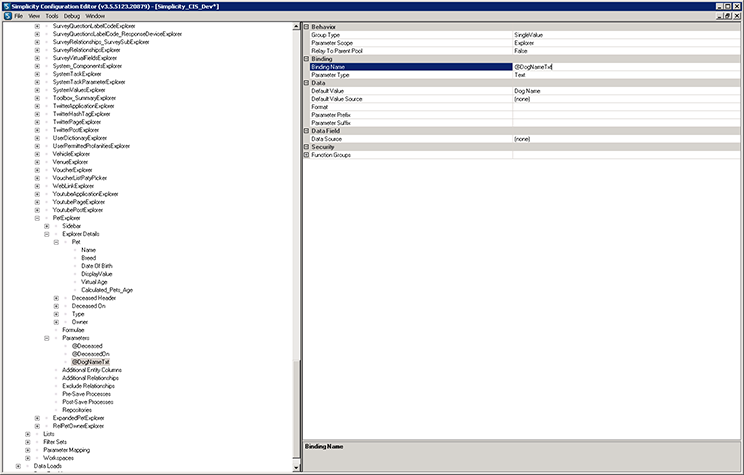Expand the Workspaces node
The width and height of the screenshot is (744, 475).
click(28, 458)
